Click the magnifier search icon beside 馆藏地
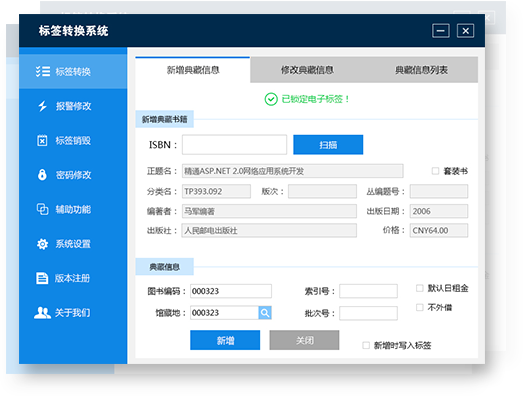 265,313
